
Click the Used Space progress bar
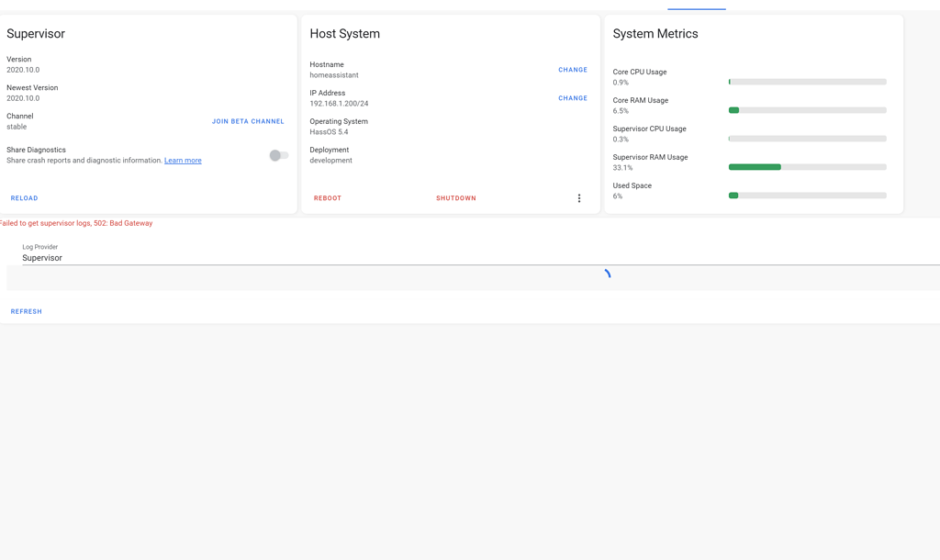808,196
